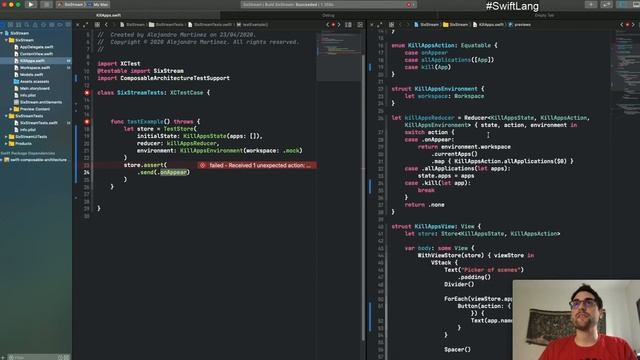Run the SixStream scheme with the play button
Viewport: 640px width, 360px height.
pyautogui.click(x=31, y=4)
